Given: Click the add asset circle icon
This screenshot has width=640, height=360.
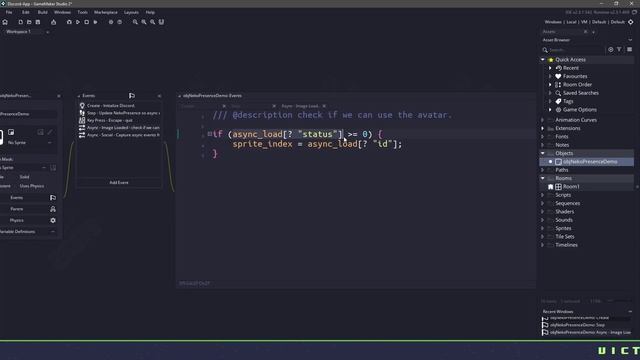Looking at the screenshot, I should (x=611, y=49).
